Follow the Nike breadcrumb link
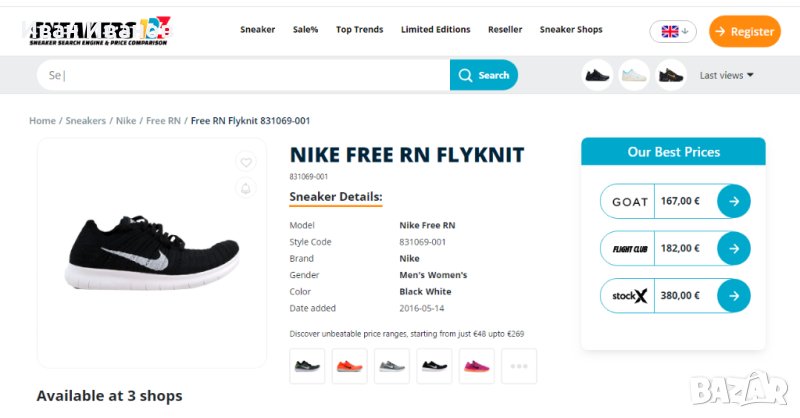Screen dimensions: 800x418 (126, 121)
